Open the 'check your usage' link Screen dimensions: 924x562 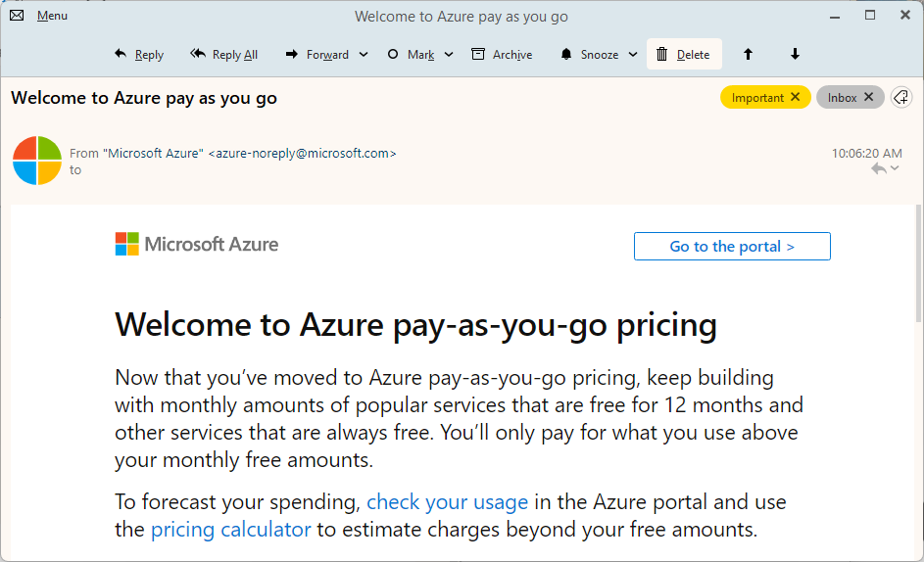(x=447, y=502)
